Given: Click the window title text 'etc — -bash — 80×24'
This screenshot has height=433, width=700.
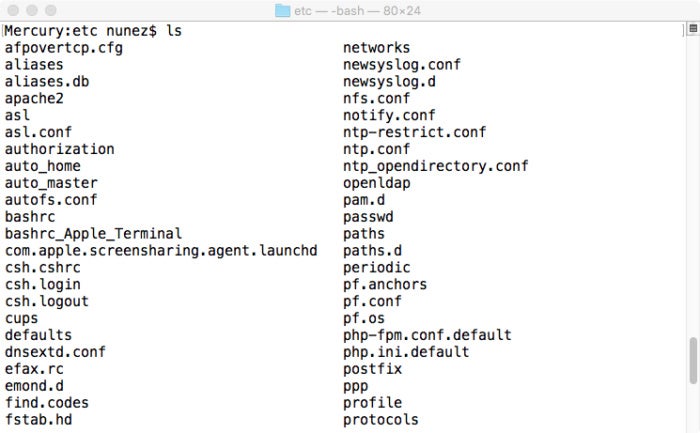Looking at the screenshot, I should (x=357, y=11).
